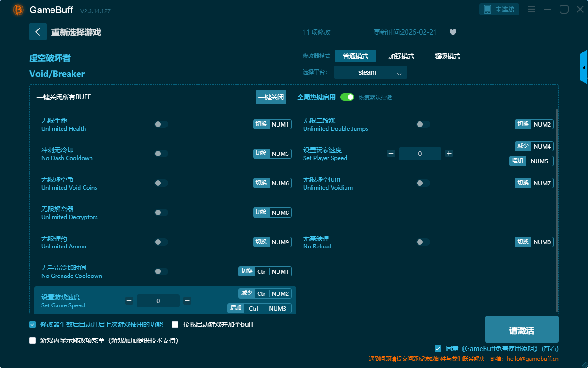Click the 一键关闭 button
588x368 pixels.
pos(271,97)
